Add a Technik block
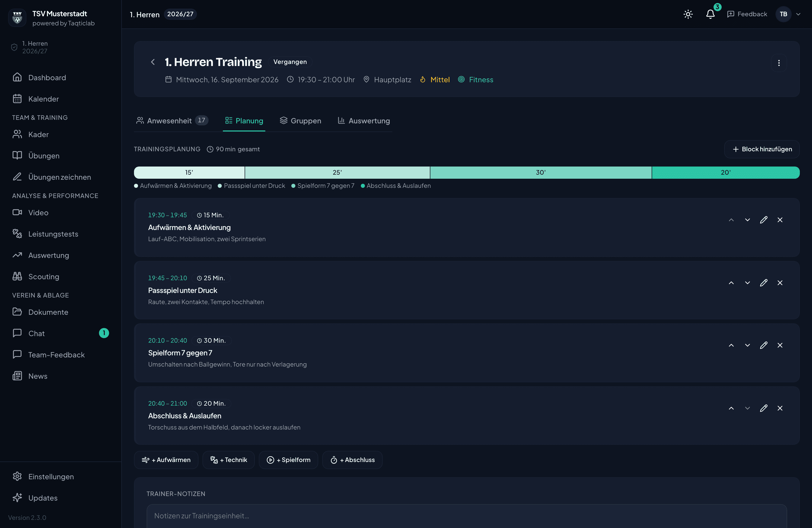812x528 pixels. [x=229, y=460]
